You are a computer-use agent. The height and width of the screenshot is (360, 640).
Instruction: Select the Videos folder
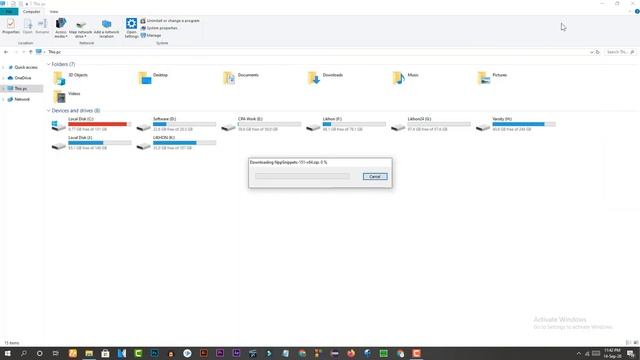(67, 96)
